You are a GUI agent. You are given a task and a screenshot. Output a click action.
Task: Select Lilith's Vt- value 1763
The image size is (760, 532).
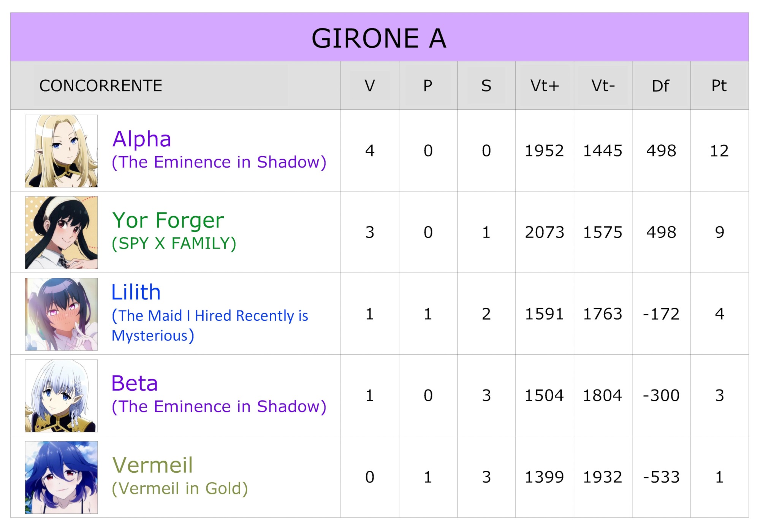pyautogui.click(x=603, y=314)
